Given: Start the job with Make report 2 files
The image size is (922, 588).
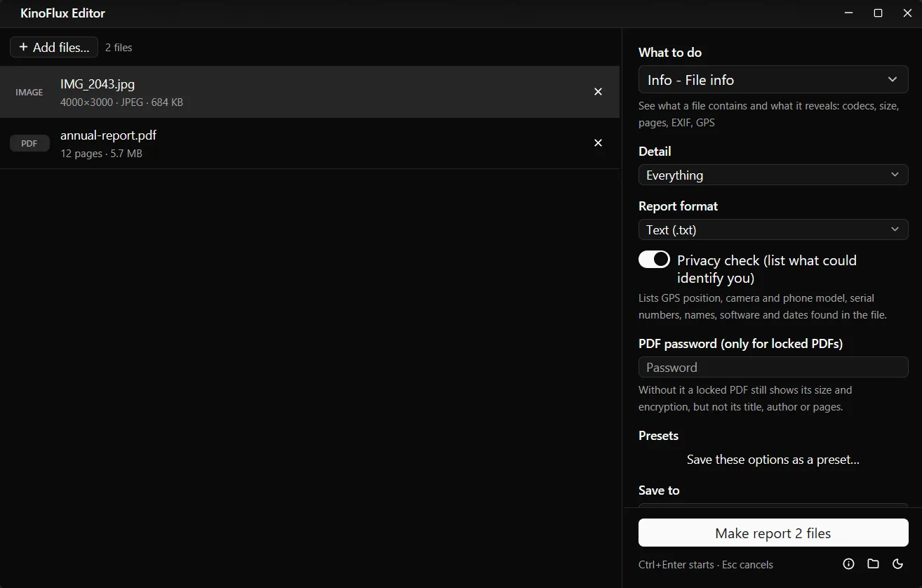Looking at the screenshot, I should [x=773, y=533].
